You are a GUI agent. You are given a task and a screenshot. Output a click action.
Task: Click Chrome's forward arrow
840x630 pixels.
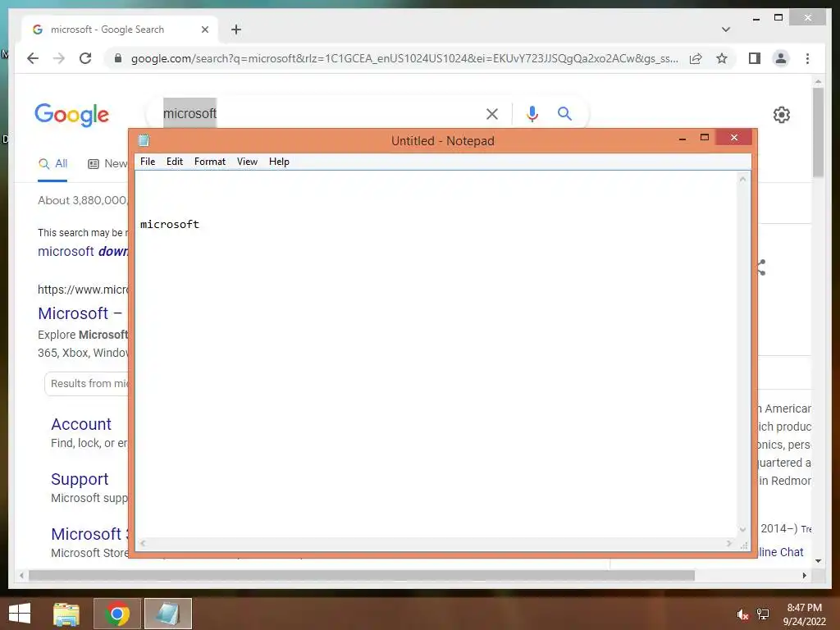click(59, 58)
